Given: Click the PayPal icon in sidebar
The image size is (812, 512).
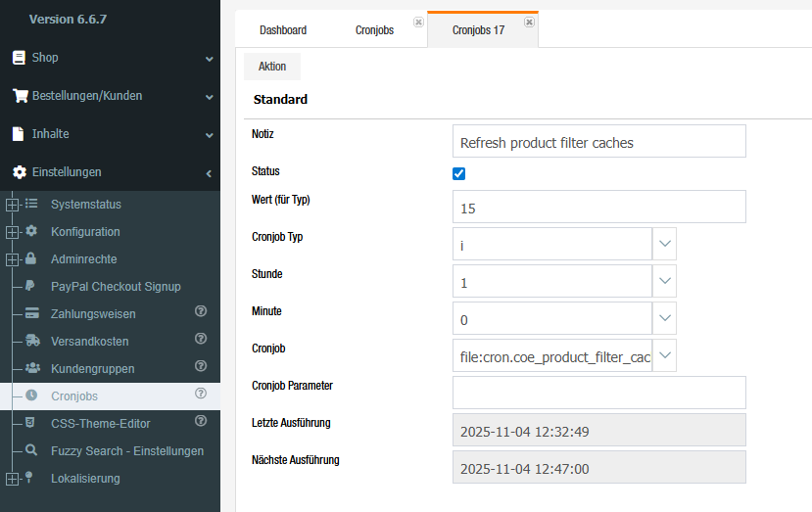Looking at the screenshot, I should click(31, 287).
